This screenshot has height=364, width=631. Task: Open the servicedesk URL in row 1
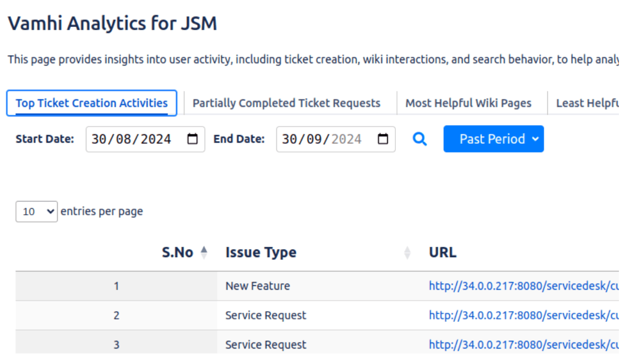click(x=523, y=286)
